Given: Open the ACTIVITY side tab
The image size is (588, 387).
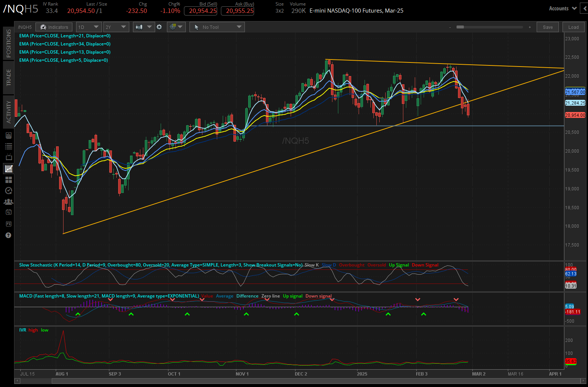Looking at the screenshot, I should point(8,111).
